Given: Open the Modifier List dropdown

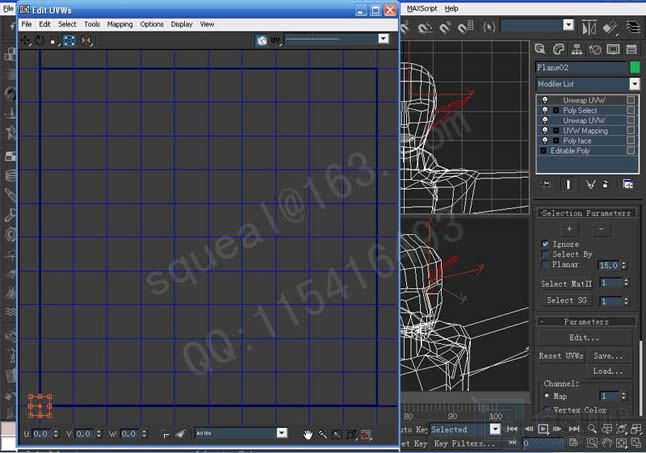Looking at the screenshot, I should point(634,84).
